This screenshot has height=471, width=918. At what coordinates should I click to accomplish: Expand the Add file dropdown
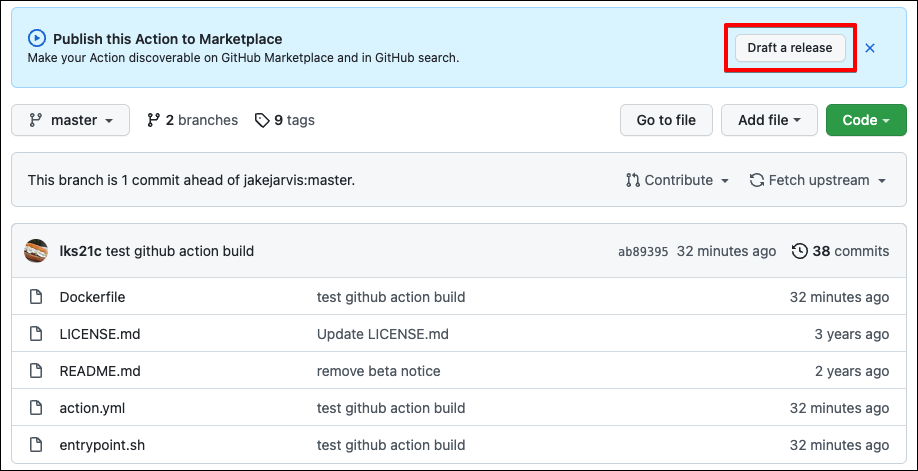769,120
